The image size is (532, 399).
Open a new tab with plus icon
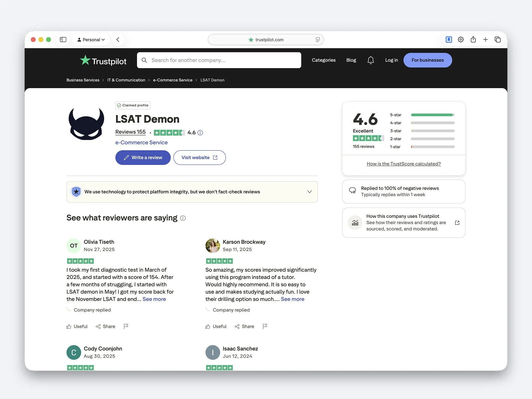click(485, 40)
